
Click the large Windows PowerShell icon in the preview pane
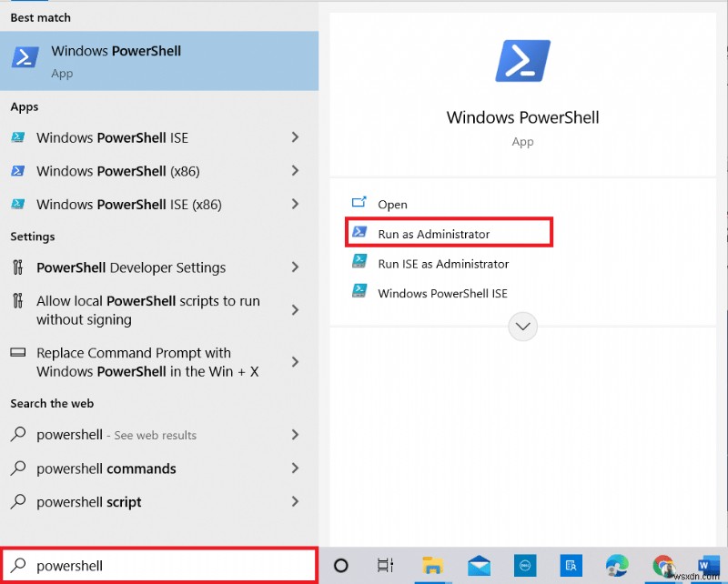tap(522, 61)
